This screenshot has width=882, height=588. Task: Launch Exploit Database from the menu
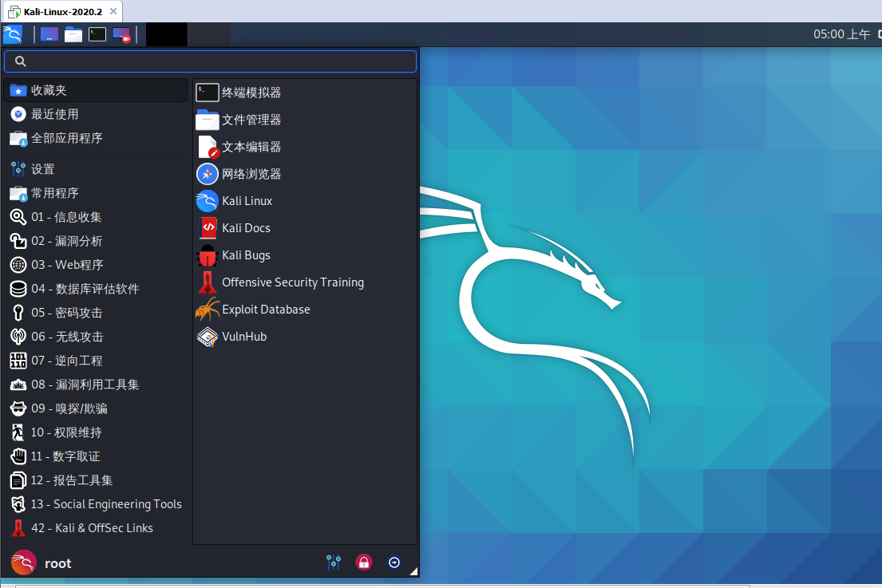pos(267,309)
